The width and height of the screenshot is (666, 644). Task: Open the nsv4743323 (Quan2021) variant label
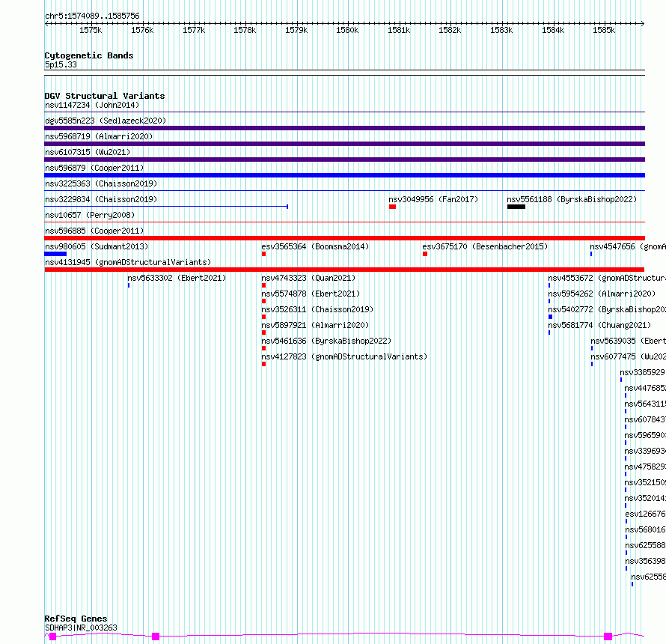click(x=308, y=278)
